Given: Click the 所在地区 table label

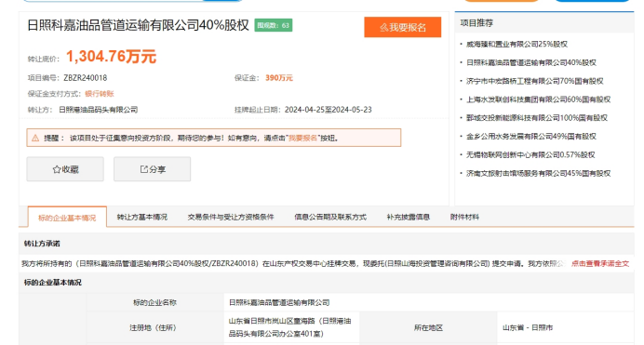Looking at the screenshot, I should coord(428,327).
